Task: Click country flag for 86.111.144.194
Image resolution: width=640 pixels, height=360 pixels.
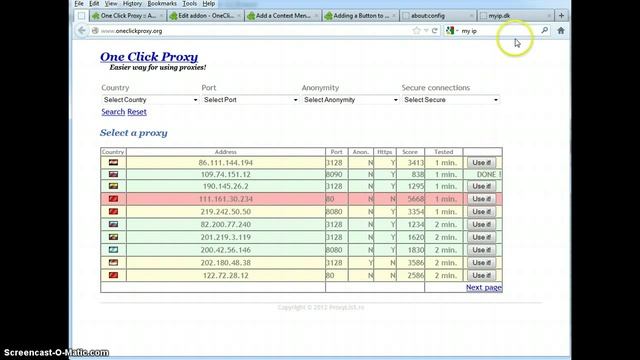Action: pyautogui.click(x=113, y=162)
